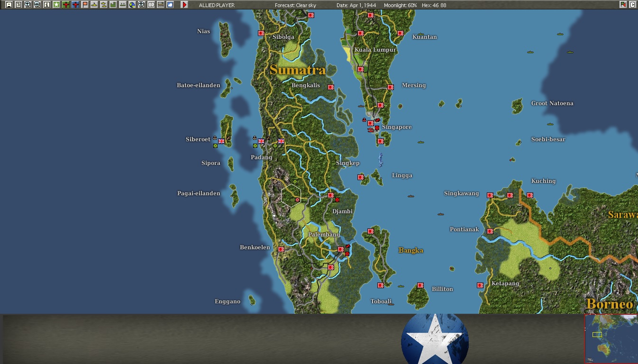
Task: Select the red plane on green background icon
Action: tap(66, 5)
